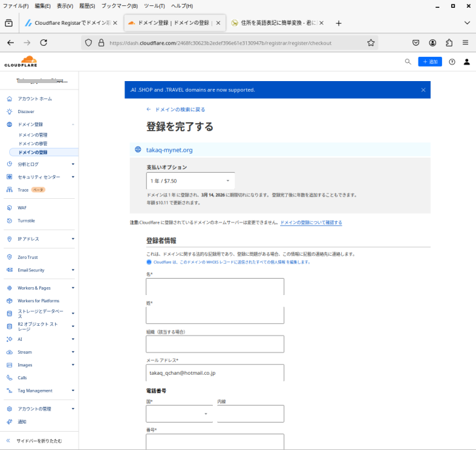Open a new browser tab

(339, 23)
